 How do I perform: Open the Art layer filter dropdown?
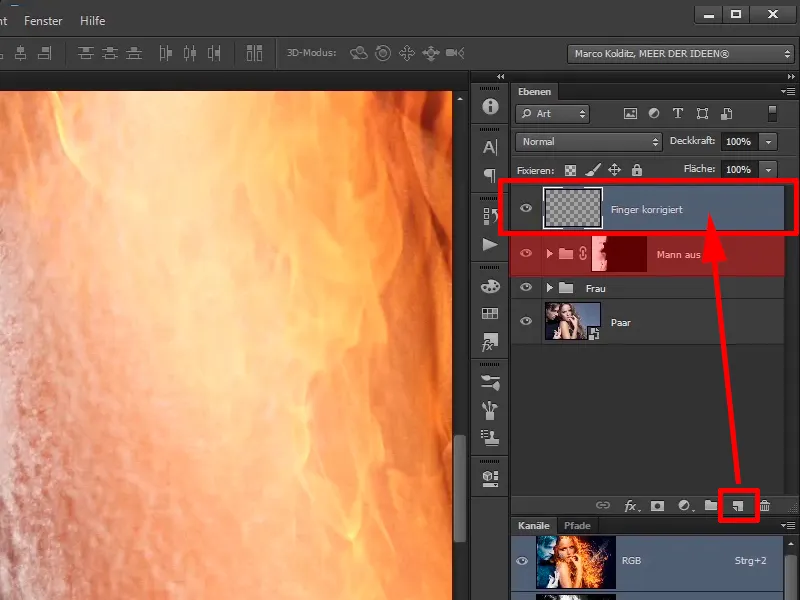pos(553,114)
